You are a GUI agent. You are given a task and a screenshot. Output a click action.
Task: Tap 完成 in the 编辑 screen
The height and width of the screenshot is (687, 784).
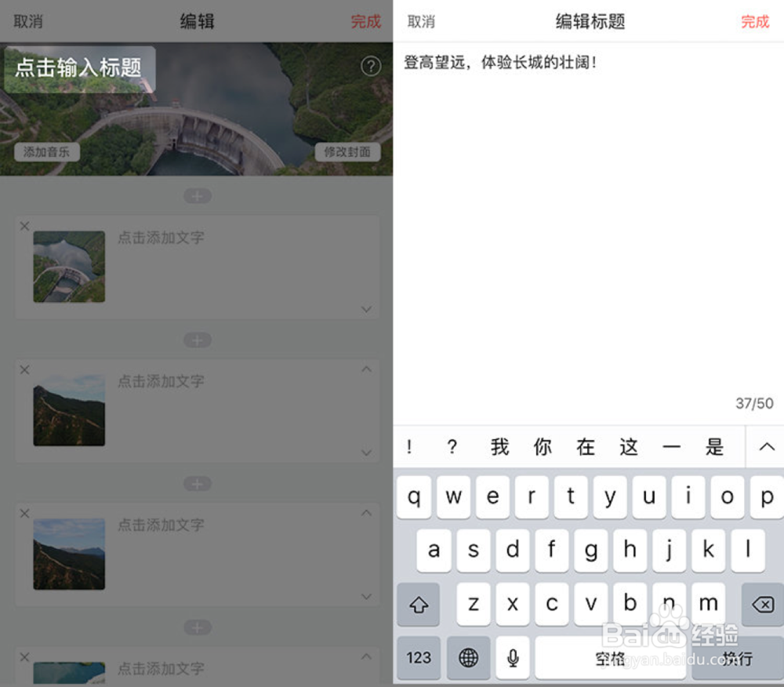tap(365, 21)
